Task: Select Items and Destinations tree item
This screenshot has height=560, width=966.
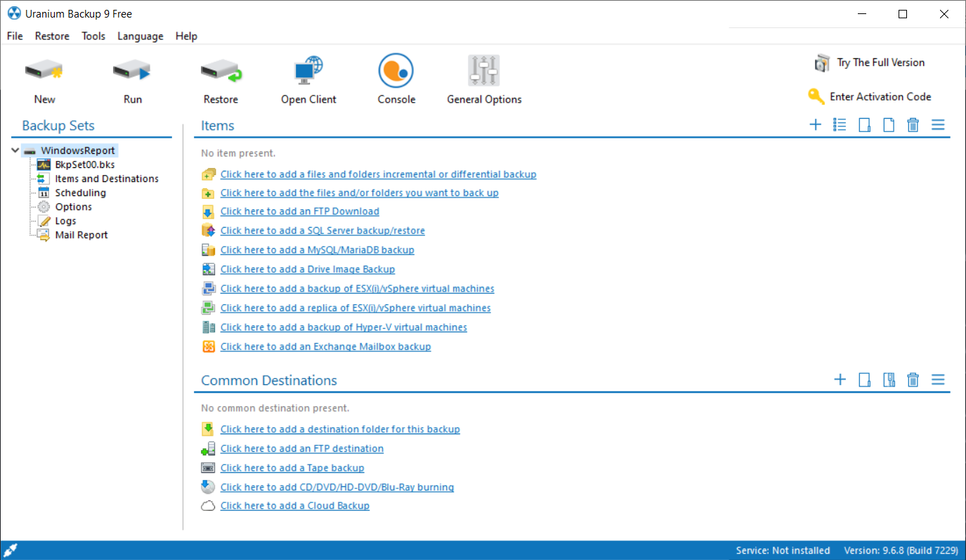Action: coord(107,178)
